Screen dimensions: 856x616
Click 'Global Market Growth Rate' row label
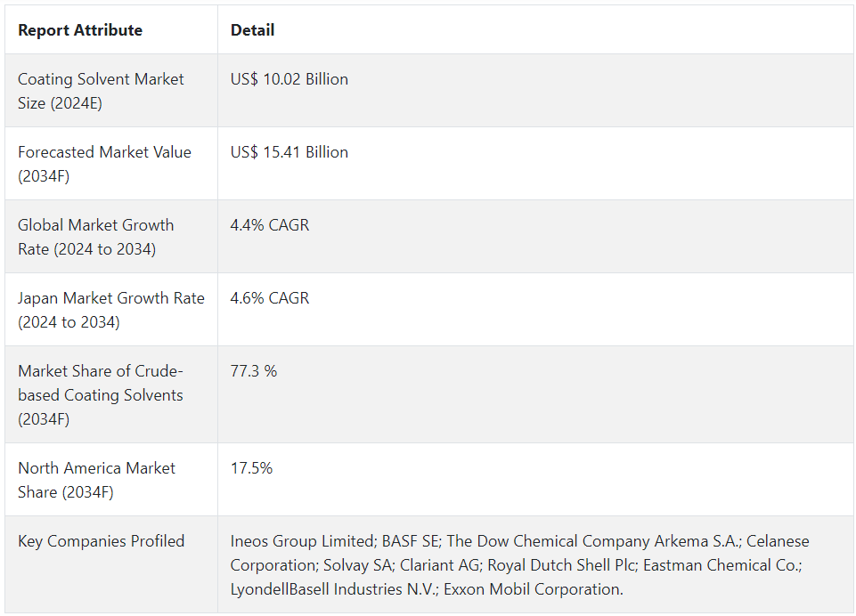coord(95,237)
